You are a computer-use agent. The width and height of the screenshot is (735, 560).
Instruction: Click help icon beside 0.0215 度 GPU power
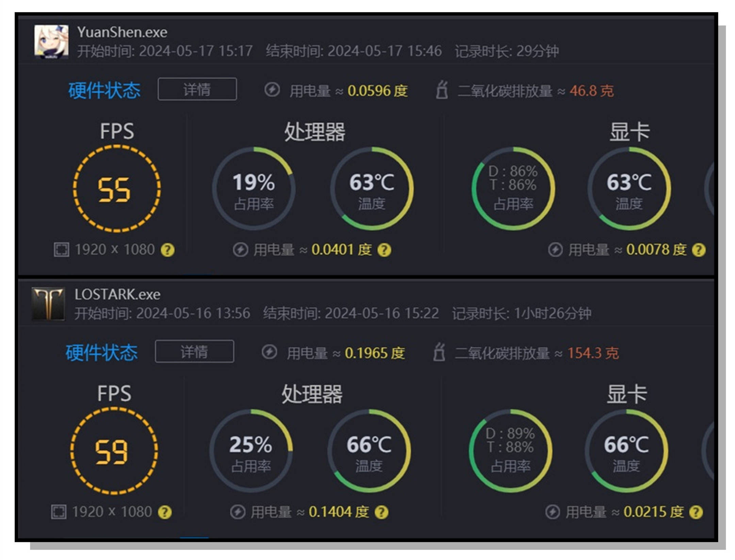[x=696, y=512]
